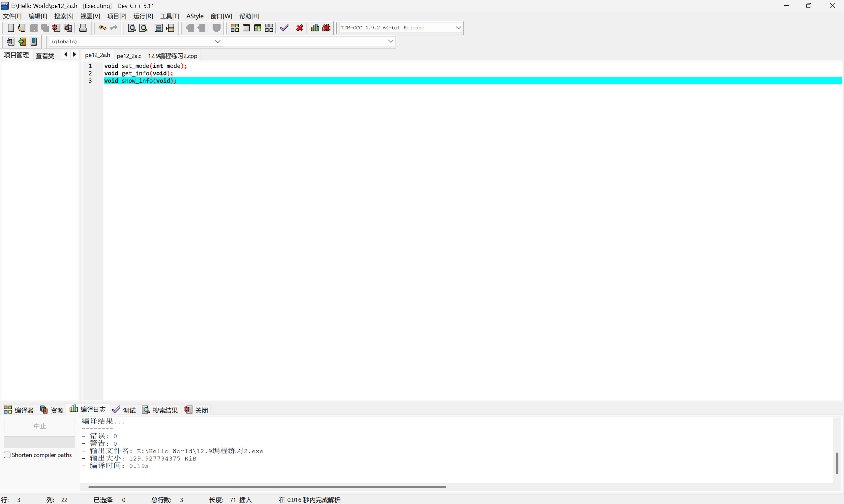Click the Profile analysis bar chart icon
This screenshot has height=504, width=844.
point(315,28)
